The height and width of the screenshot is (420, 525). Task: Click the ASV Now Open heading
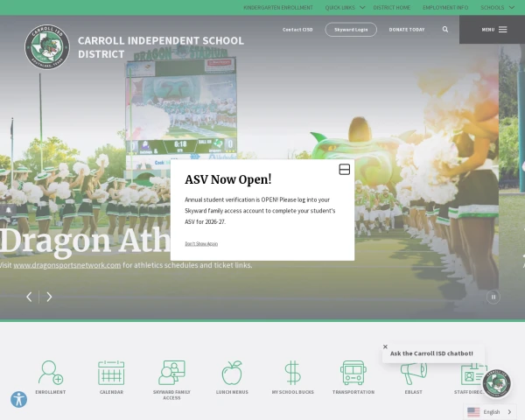click(228, 179)
